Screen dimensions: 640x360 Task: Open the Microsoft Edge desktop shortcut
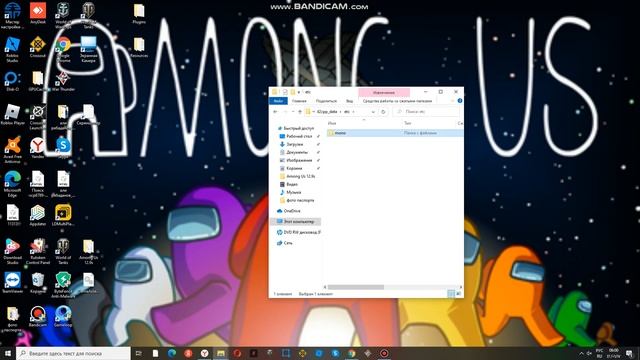pyautogui.click(x=12, y=184)
